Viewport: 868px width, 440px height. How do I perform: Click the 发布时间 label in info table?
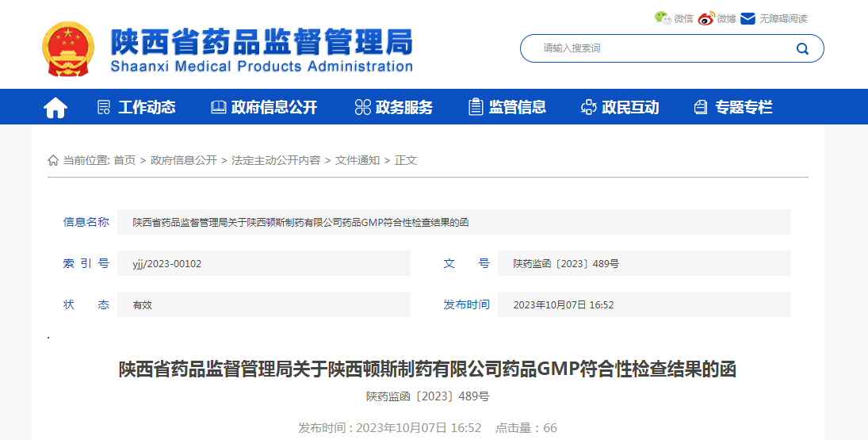point(466,304)
